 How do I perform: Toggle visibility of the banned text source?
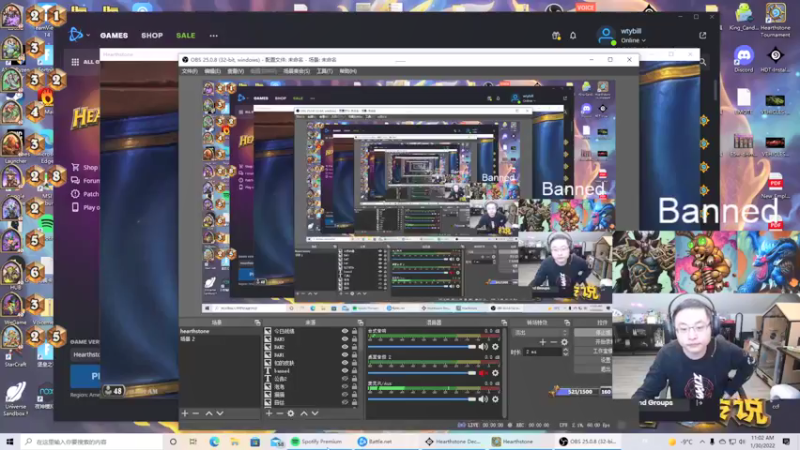pyautogui.click(x=345, y=371)
